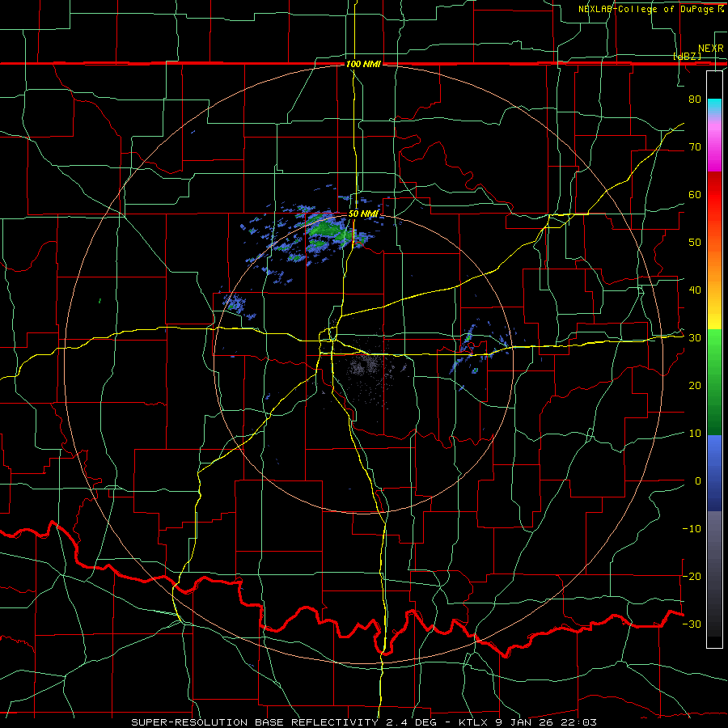Click the 20 value on the dBZ scale
Image resolution: width=728 pixels, height=728 pixels.
(x=695, y=385)
